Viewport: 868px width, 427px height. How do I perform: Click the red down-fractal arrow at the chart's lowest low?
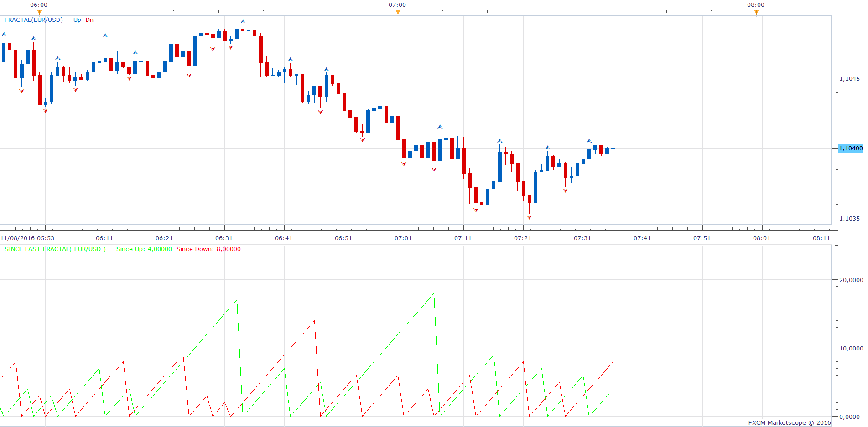(x=529, y=217)
